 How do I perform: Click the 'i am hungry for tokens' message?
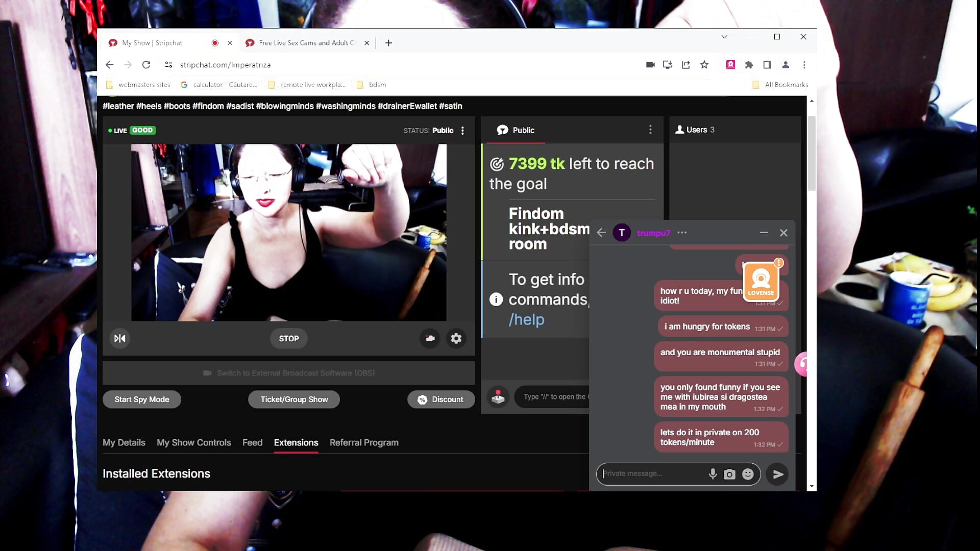pos(723,327)
